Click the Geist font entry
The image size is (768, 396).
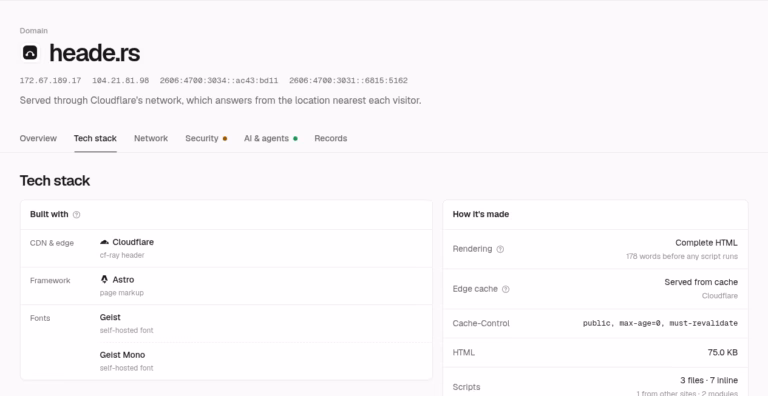tap(110, 317)
